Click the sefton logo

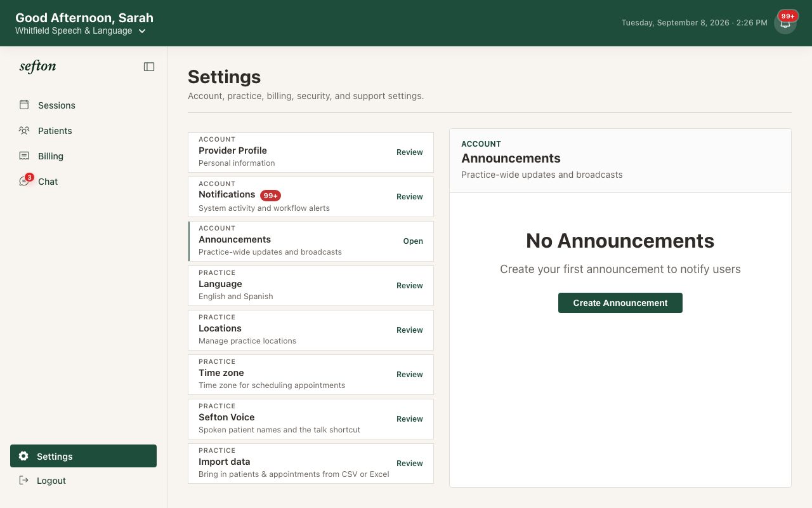37,66
